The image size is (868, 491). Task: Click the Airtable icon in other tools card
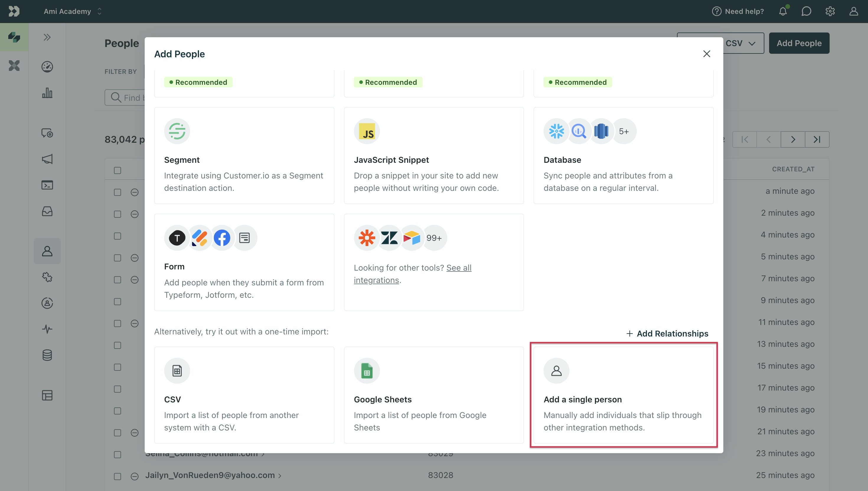[412, 238]
